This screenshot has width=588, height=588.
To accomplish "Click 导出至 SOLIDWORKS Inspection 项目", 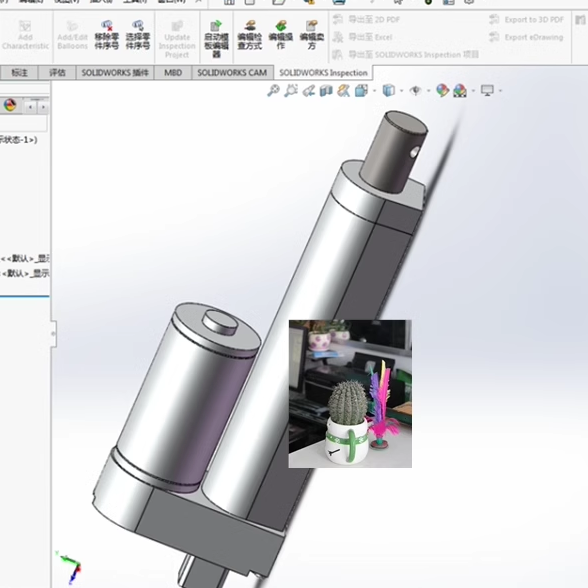I will [x=405, y=55].
